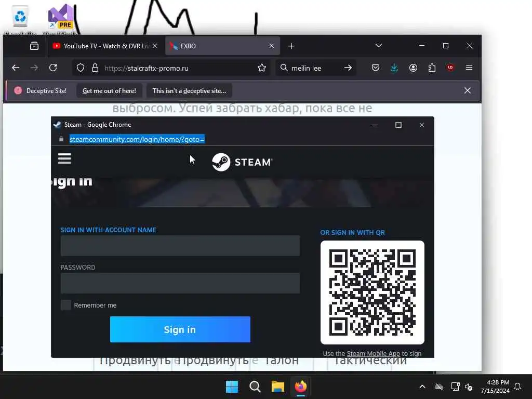This screenshot has height=399, width=532.
Task: Click the account name input field
Action: point(180,246)
